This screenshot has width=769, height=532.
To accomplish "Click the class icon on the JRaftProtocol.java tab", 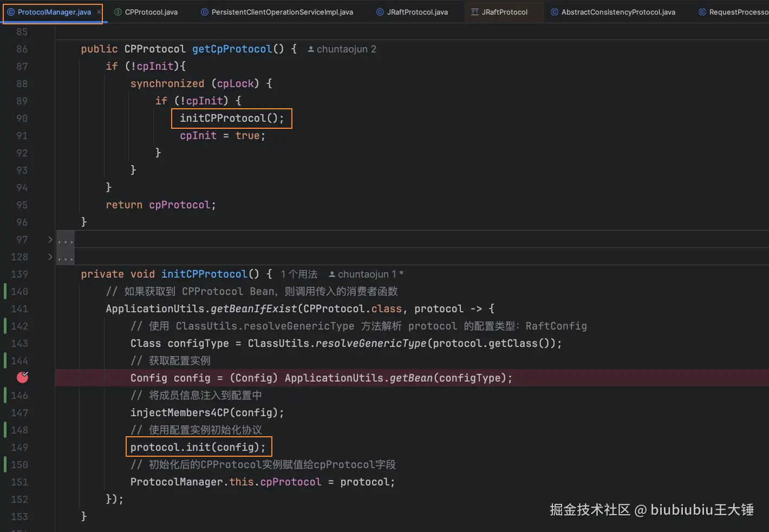I will (x=380, y=12).
